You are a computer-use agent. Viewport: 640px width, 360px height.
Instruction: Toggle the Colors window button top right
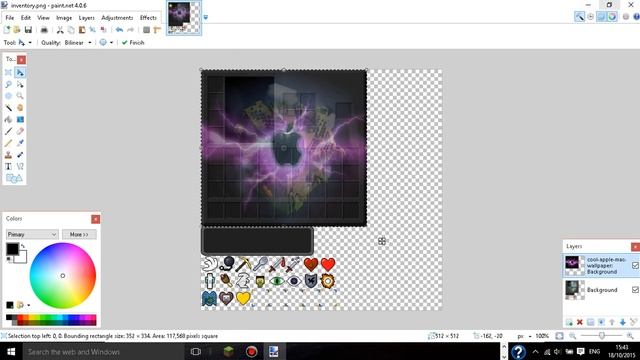612,17
